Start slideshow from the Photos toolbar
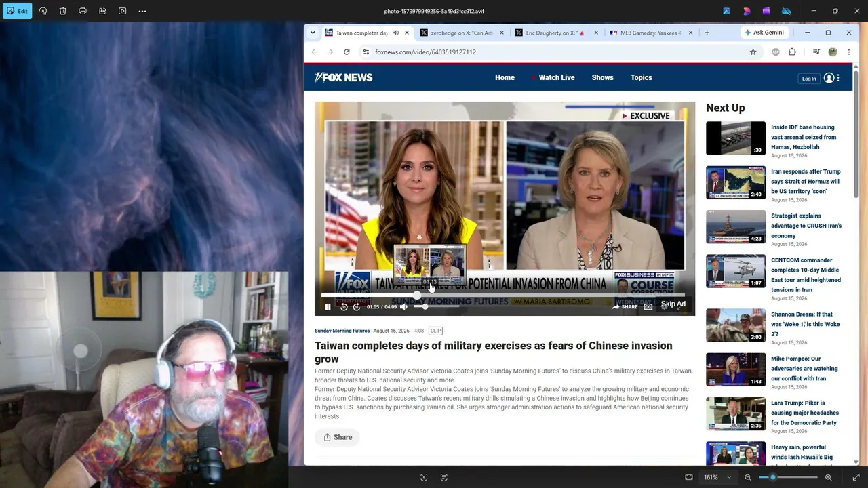The height and width of the screenshot is (488, 868). click(122, 11)
